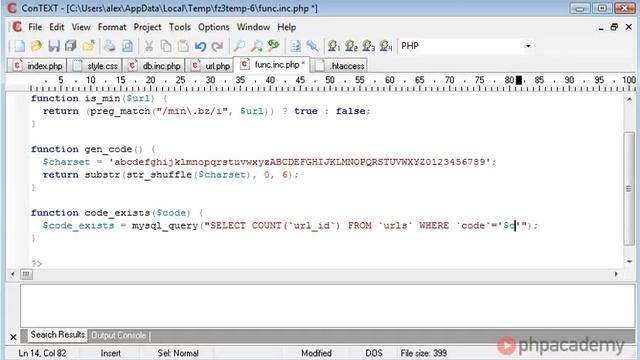Switch to the .htaccess tab
Image resolution: width=640 pixels, height=360 pixels.
(x=340, y=66)
